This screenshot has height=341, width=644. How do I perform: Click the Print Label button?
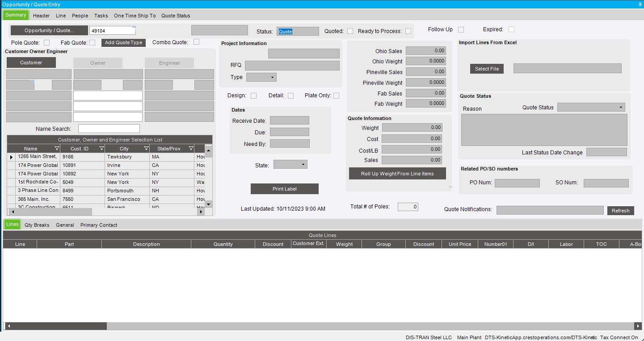tap(285, 189)
